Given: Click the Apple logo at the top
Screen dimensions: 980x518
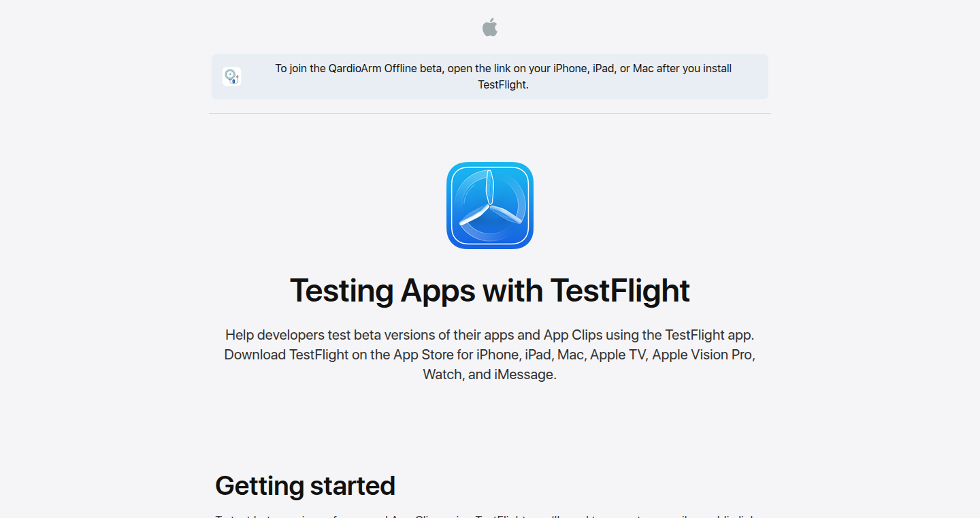Looking at the screenshot, I should (x=490, y=27).
